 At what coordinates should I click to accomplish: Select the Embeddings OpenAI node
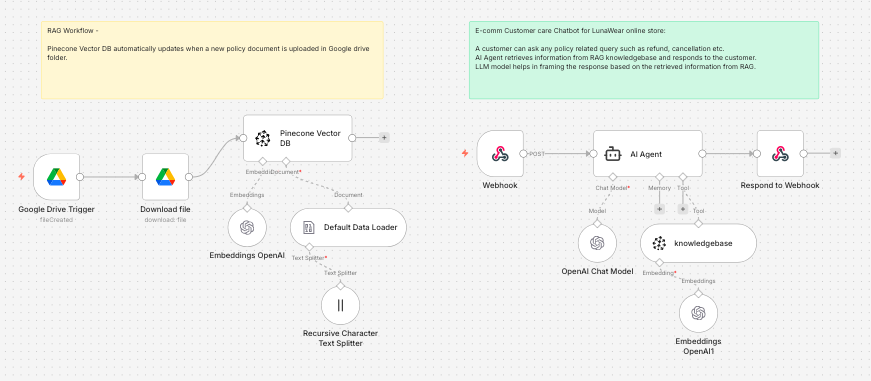pyautogui.click(x=247, y=228)
